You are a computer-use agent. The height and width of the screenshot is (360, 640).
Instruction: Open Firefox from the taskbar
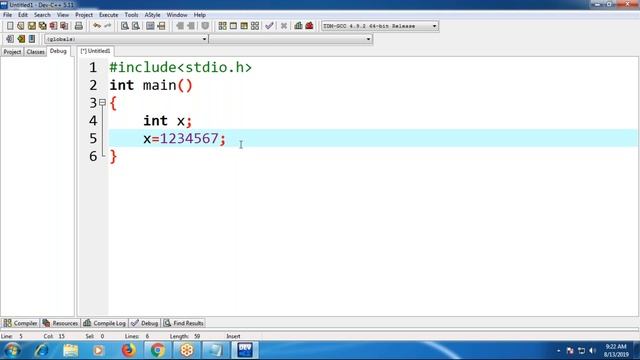tap(128, 350)
